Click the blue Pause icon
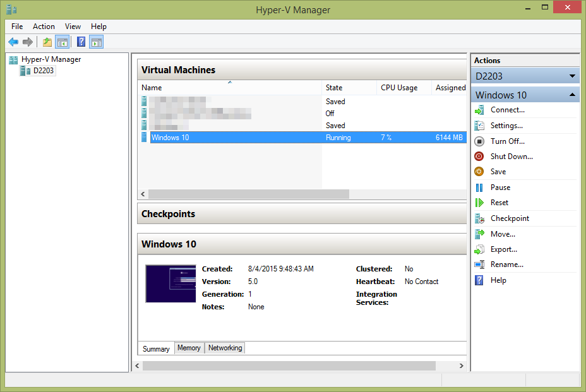The image size is (586, 392). (x=479, y=187)
